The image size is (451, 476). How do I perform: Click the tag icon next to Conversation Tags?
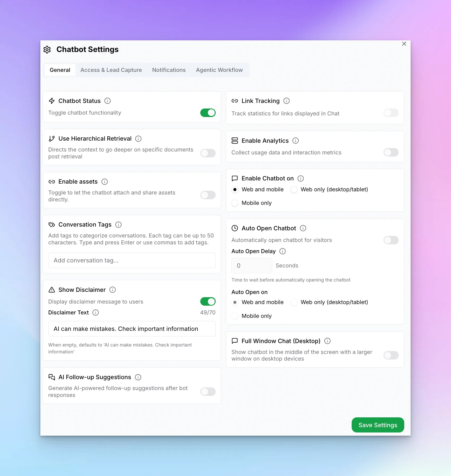52,225
